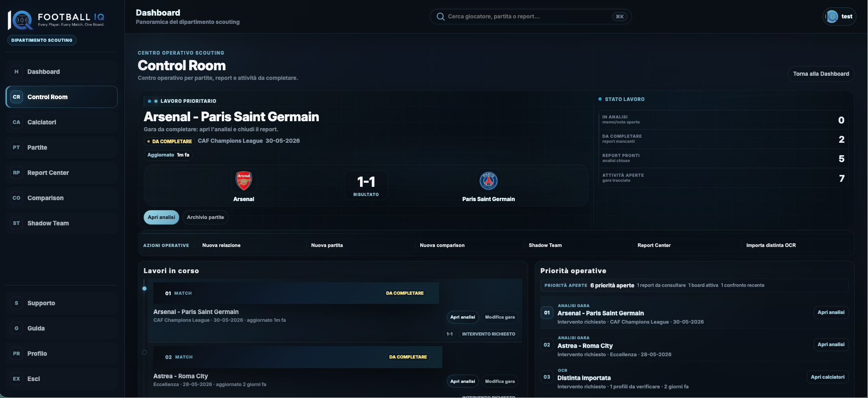The height and width of the screenshot is (398, 868).
Task: Click '6 priorità aperte' summary text
Action: click(612, 286)
